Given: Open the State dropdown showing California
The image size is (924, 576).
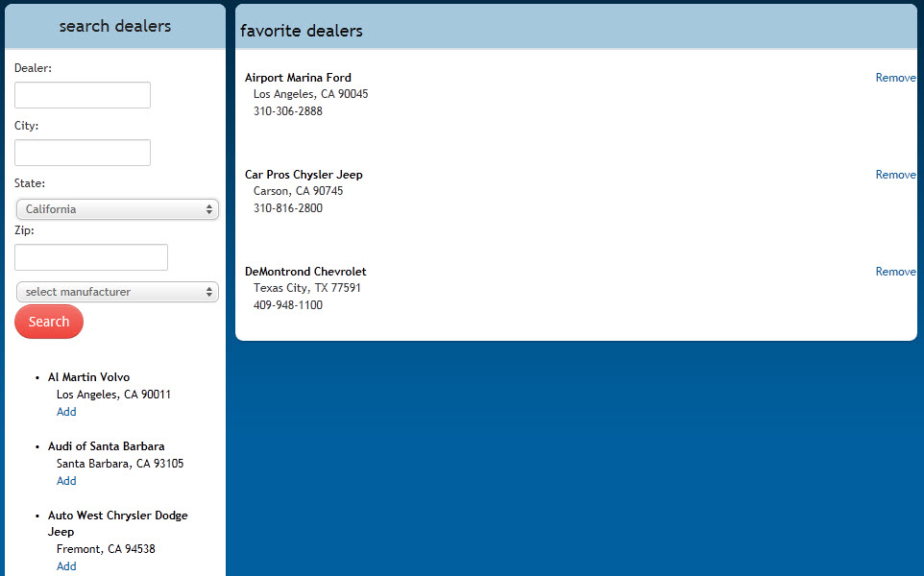Looking at the screenshot, I should click(x=117, y=209).
